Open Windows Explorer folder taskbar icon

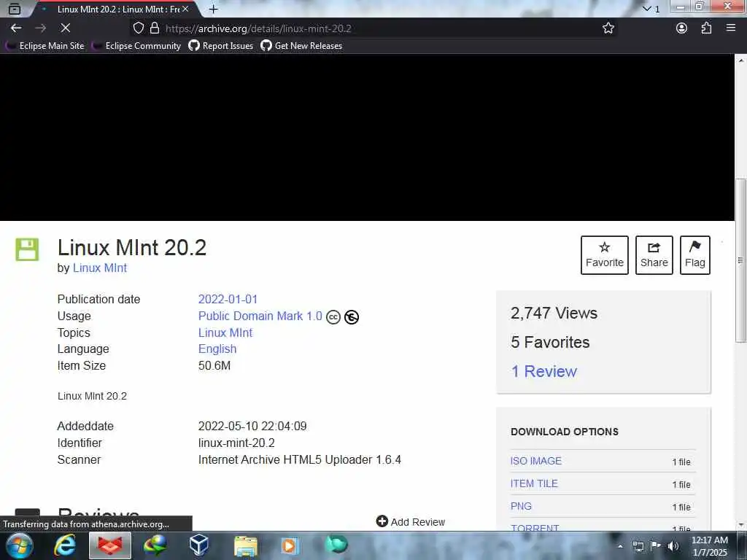coord(246,545)
